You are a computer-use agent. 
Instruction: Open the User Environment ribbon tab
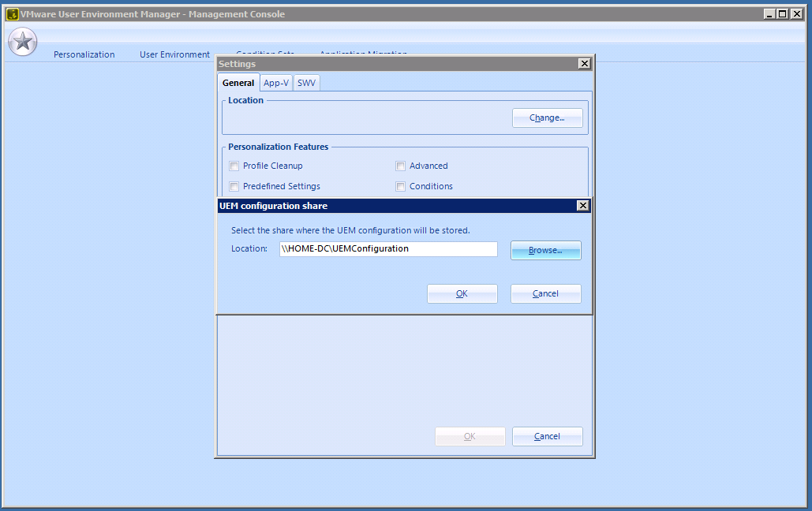tap(174, 54)
